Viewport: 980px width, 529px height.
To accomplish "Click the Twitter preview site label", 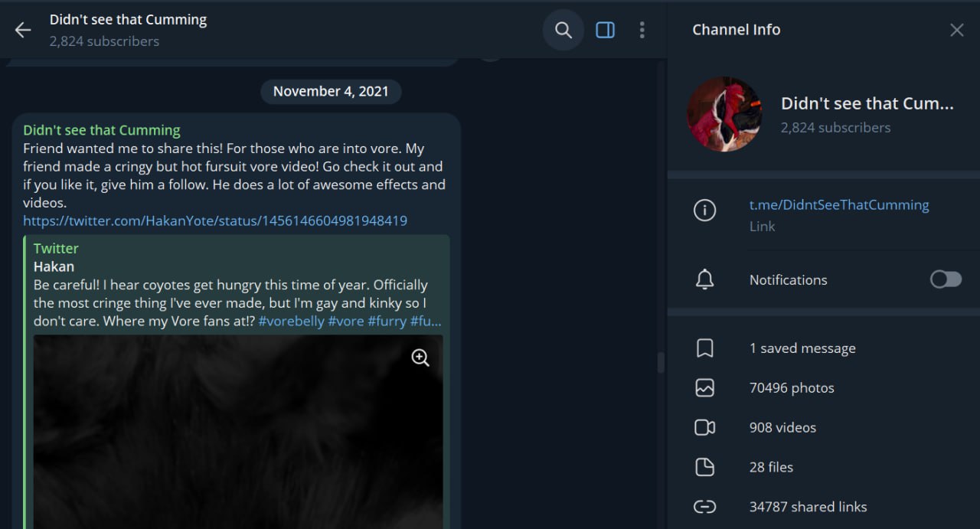I will coord(56,248).
